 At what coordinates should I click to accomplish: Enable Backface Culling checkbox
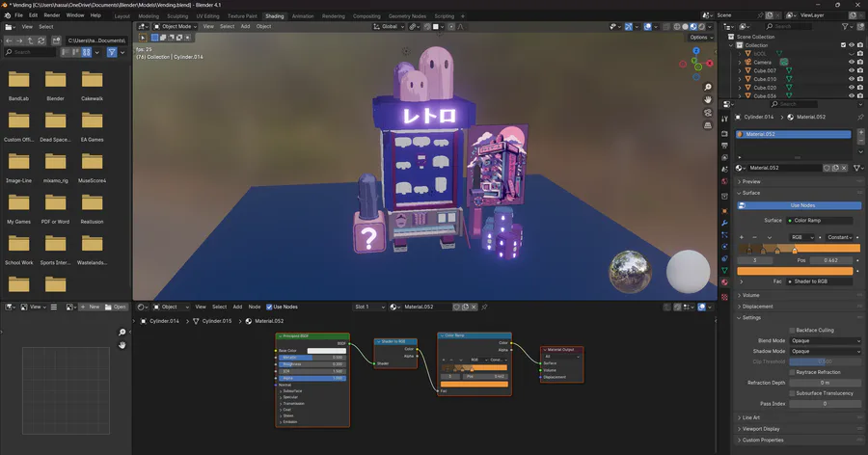[x=792, y=331]
